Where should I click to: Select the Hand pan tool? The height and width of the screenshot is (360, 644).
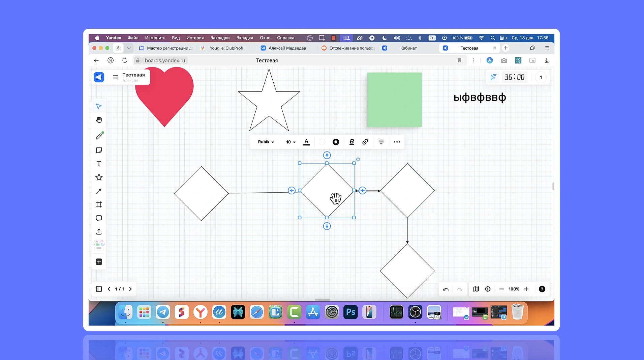pos(99,120)
